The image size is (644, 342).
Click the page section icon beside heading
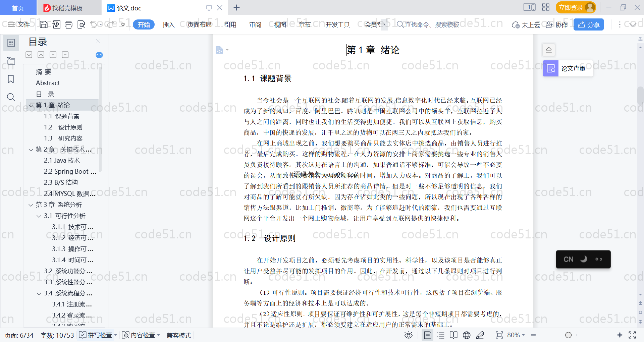(x=220, y=50)
